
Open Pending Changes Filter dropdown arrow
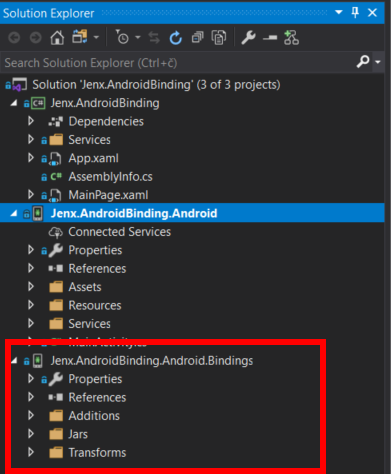pyautogui.click(x=138, y=37)
